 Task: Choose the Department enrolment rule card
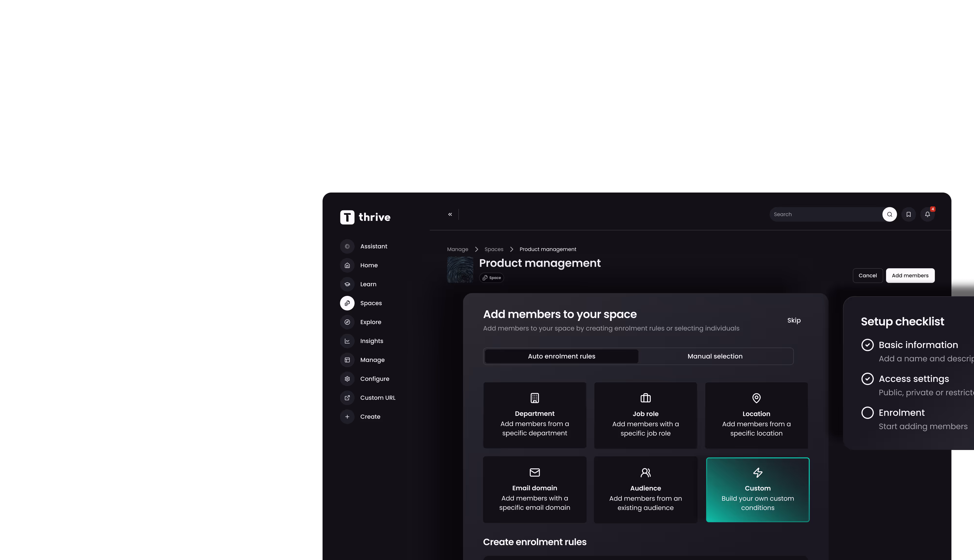tap(534, 415)
